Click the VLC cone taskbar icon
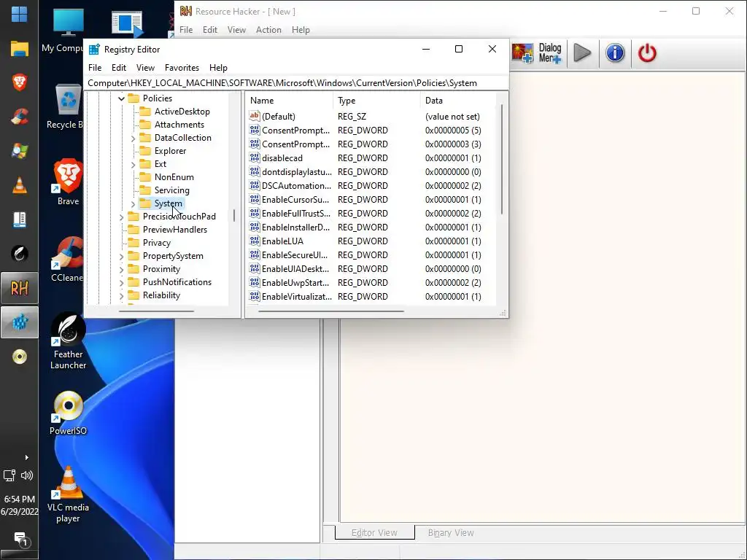747x560 pixels. [x=19, y=185]
